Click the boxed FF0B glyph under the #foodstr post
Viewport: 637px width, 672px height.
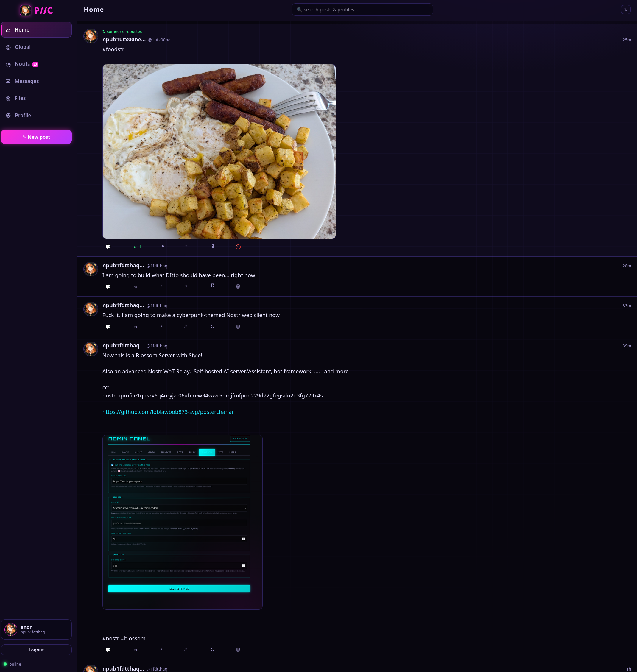213,246
